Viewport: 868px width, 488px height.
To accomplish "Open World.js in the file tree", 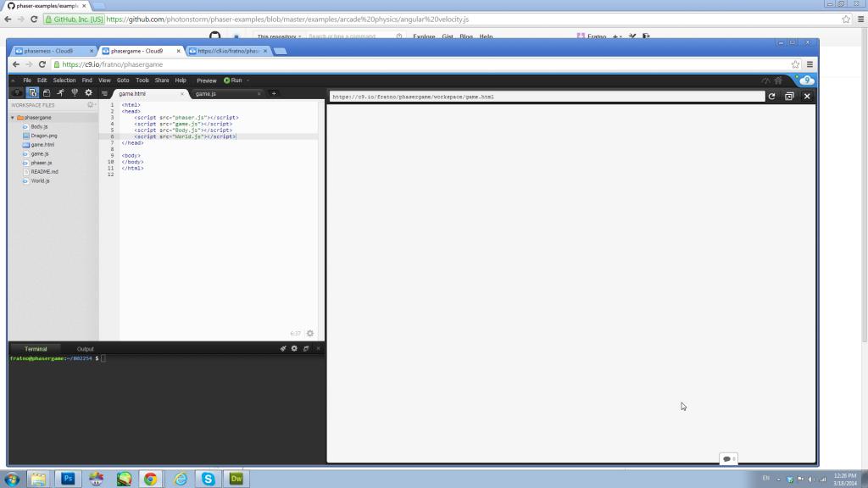I will pos(40,180).
